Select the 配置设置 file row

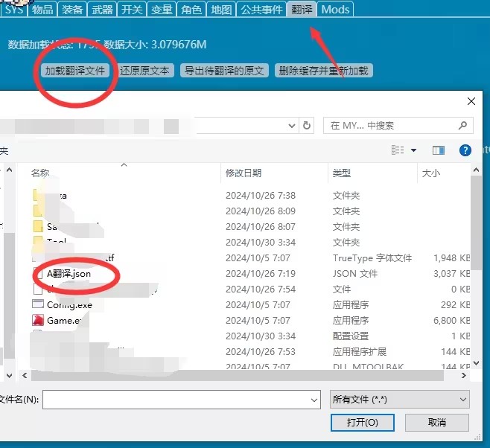(x=250, y=336)
